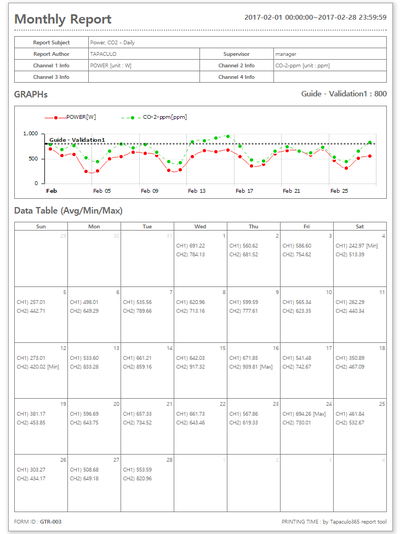
Task: Select CH1 value 553.59 on day 28
Action: pyautogui.click(x=138, y=470)
